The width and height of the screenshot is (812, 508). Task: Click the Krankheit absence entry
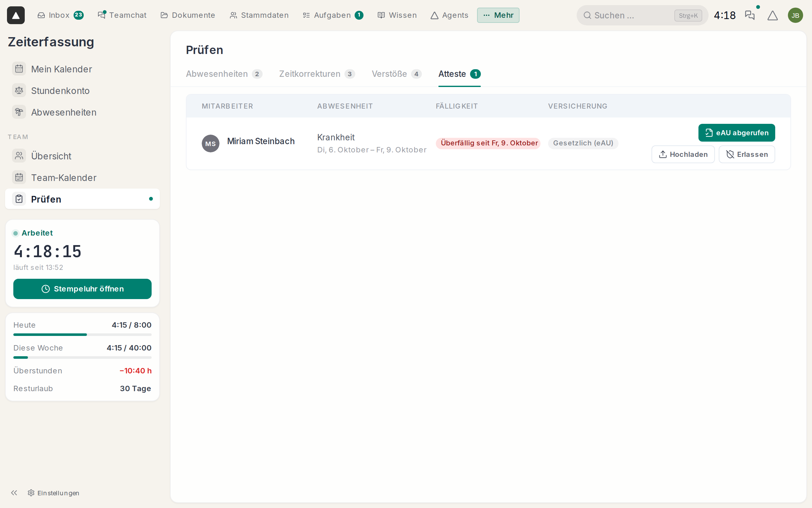[336, 137]
